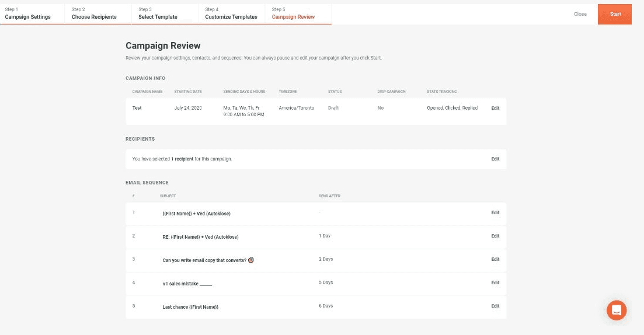Go to Step 2 Choose Recipients tab
Viewport: 644px width, 335px height.
98,13
